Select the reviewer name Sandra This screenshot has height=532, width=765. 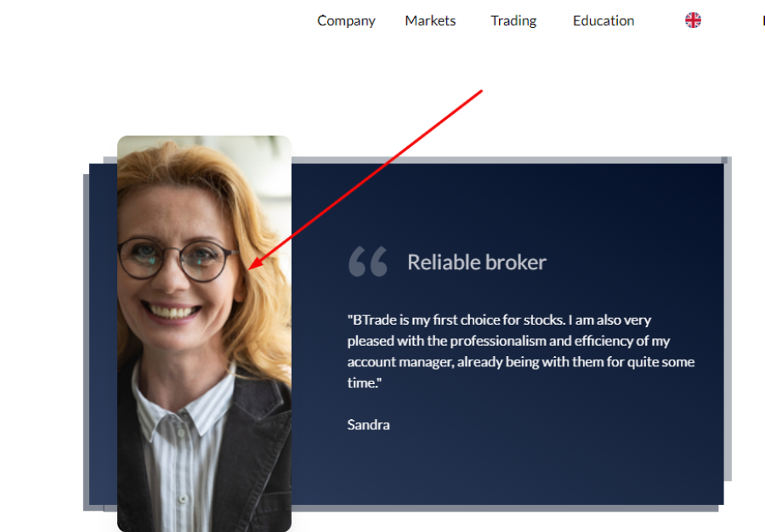(x=368, y=425)
